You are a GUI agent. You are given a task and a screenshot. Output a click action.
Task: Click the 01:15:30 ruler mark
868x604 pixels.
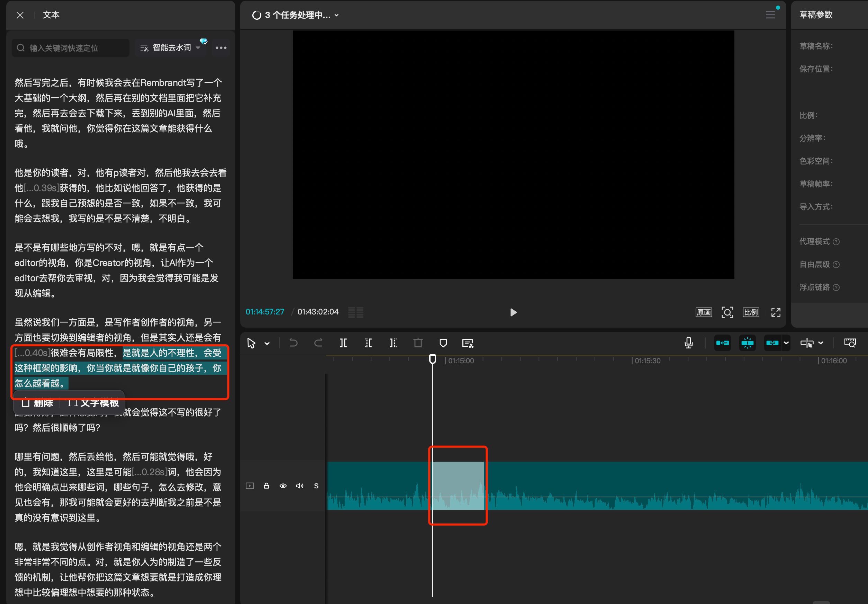[647, 361]
